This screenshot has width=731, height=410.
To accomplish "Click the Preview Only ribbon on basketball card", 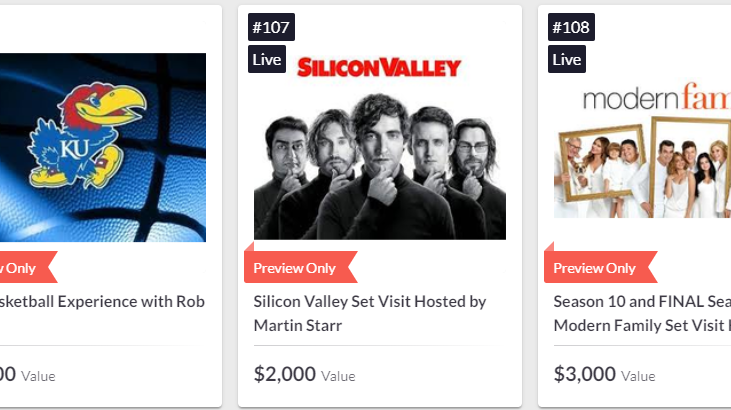I will 26,268.
